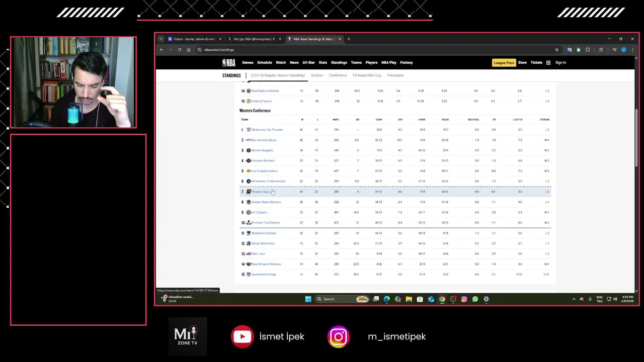Screen dimensions: 644x362
Task: Open the Schedule menu item
Action: pos(265,63)
